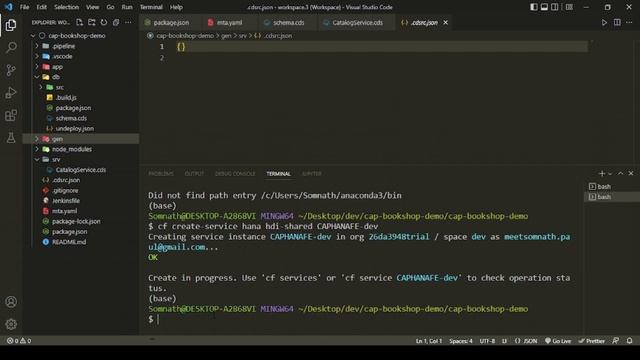Image resolution: width=640 pixels, height=360 pixels.
Task: Select the first bash terminal instance
Action: (x=604, y=187)
